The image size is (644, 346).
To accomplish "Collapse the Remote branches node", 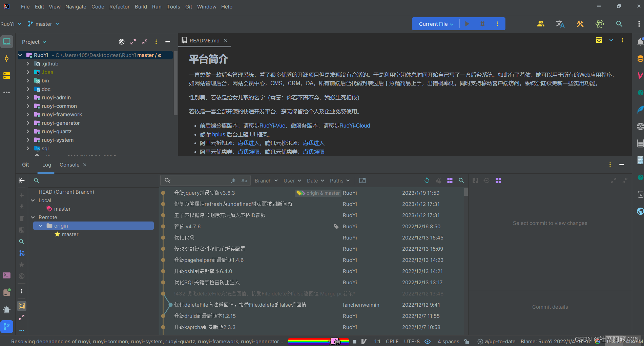I will pyautogui.click(x=33, y=217).
